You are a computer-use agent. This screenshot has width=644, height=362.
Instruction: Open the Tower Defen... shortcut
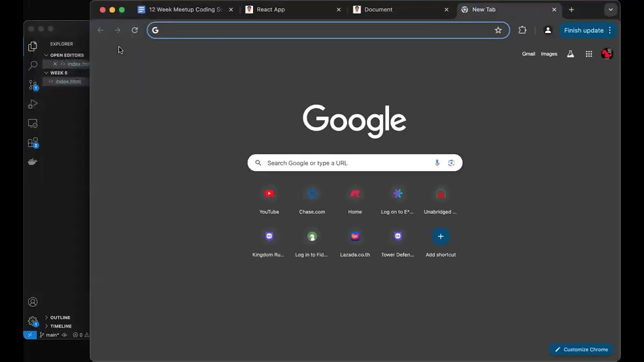397,243
